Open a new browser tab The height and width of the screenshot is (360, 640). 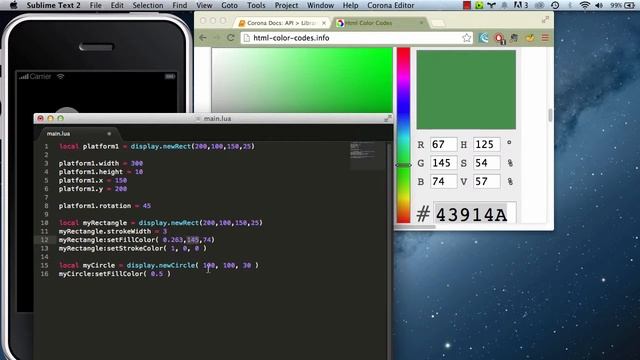pyautogui.click(x=438, y=23)
